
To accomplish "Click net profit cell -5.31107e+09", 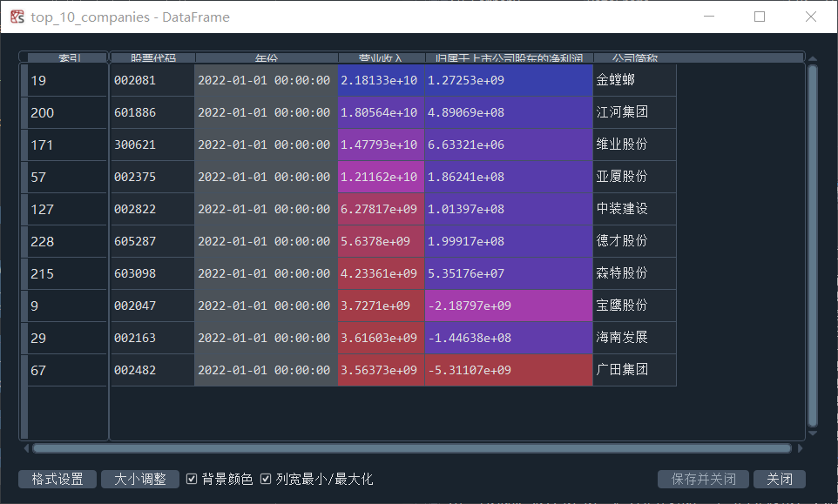I will (509, 370).
